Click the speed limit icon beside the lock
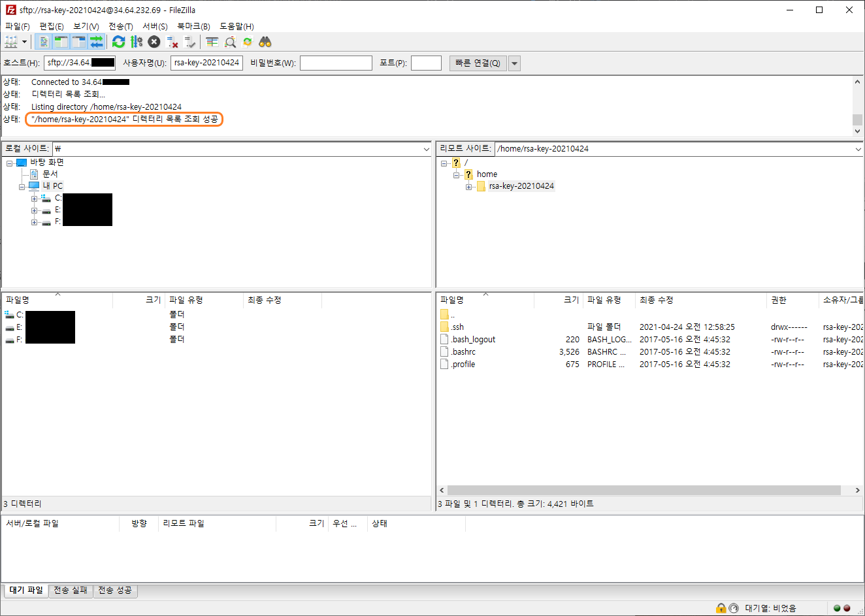This screenshot has width=865, height=616. click(x=734, y=608)
